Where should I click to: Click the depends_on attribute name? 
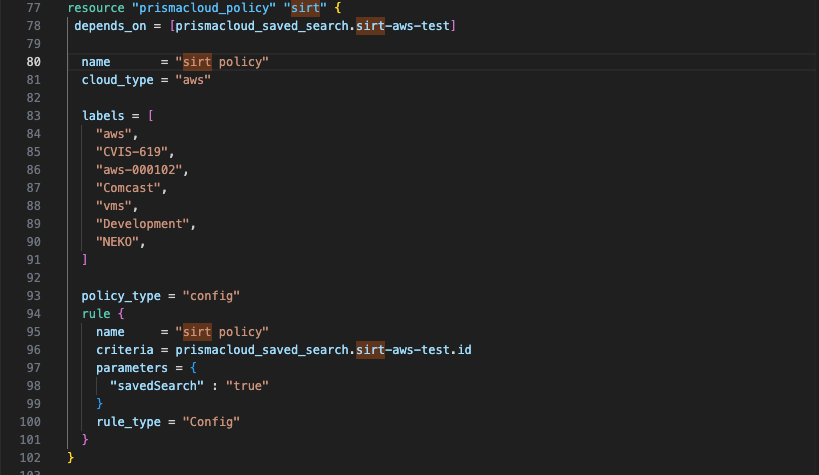(110, 26)
